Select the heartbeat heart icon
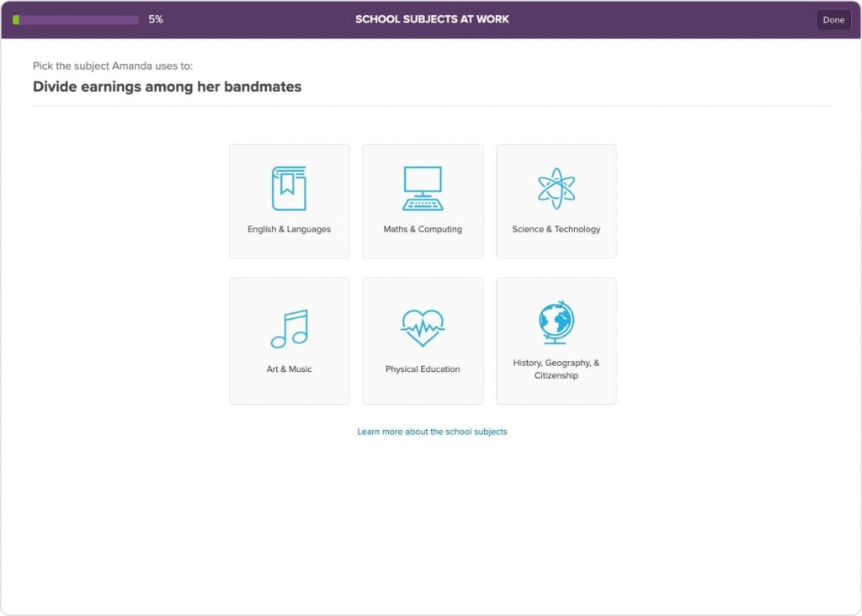Viewport: 862px width, 616px height. click(423, 327)
